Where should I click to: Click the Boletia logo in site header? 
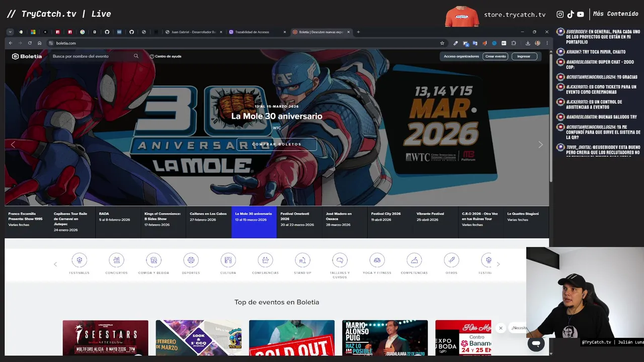coord(27,56)
